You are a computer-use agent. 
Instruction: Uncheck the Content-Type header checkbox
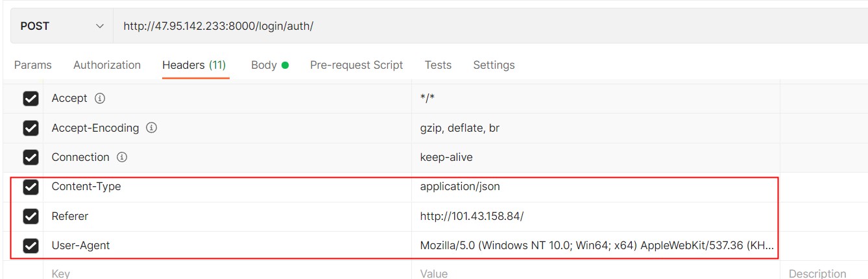(x=30, y=187)
